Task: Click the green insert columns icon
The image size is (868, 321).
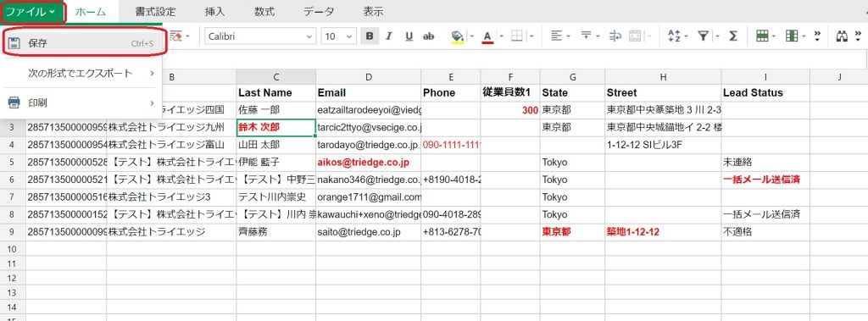Action: [792, 36]
